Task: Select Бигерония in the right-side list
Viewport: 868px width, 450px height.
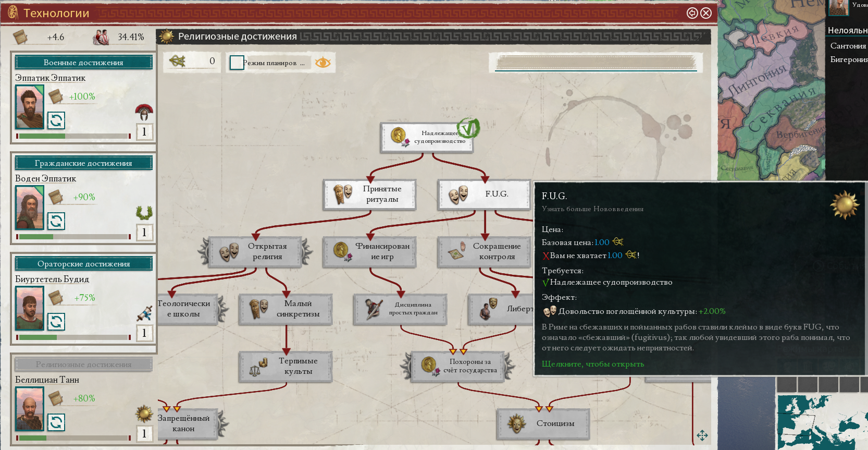Action: [849, 59]
